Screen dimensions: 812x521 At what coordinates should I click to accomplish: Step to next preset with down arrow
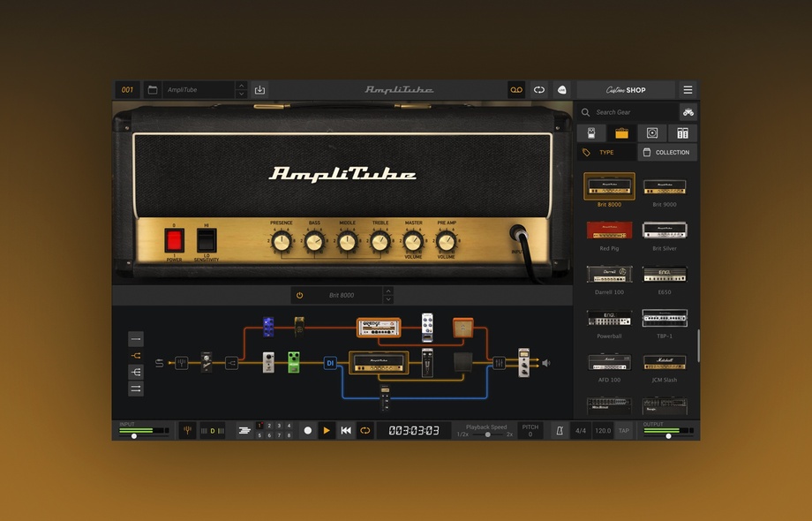click(241, 94)
